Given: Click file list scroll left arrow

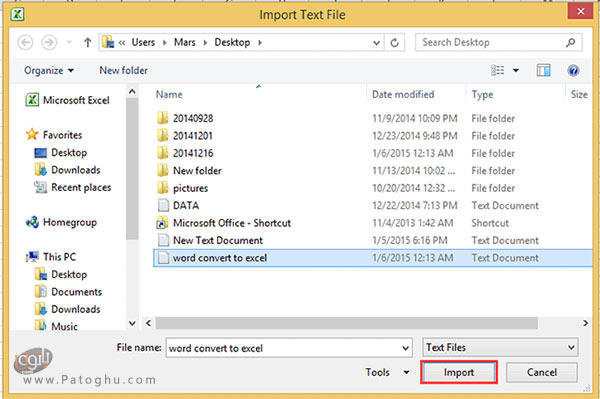Looking at the screenshot, I should 148,323.
